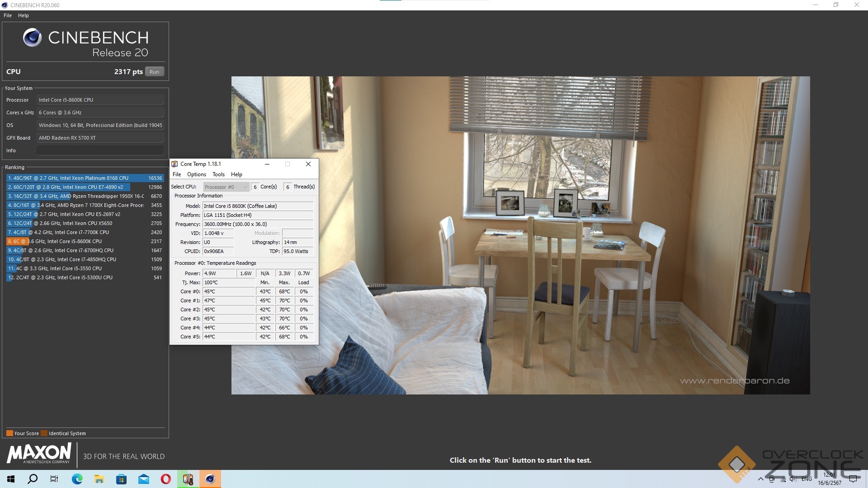This screenshot has width=868, height=488.
Task: Select ranking row Intel Xeon CPU E5-2697 v2
Action: tap(85, 214)
